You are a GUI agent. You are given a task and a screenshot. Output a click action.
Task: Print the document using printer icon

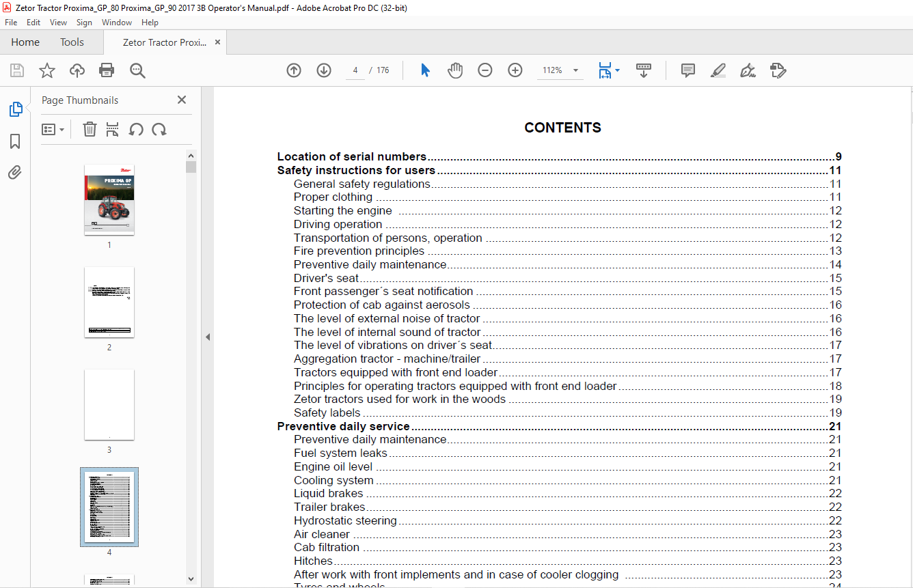107,70
